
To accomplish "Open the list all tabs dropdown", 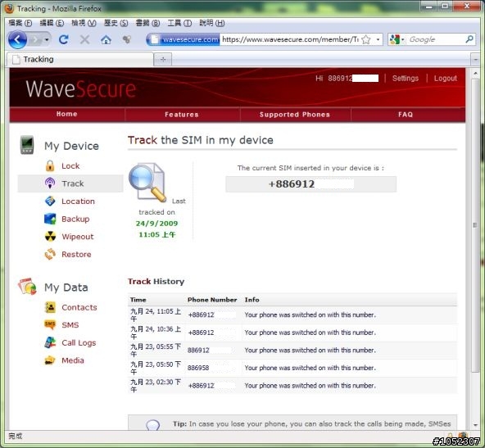I will click(x=475, y=59).
